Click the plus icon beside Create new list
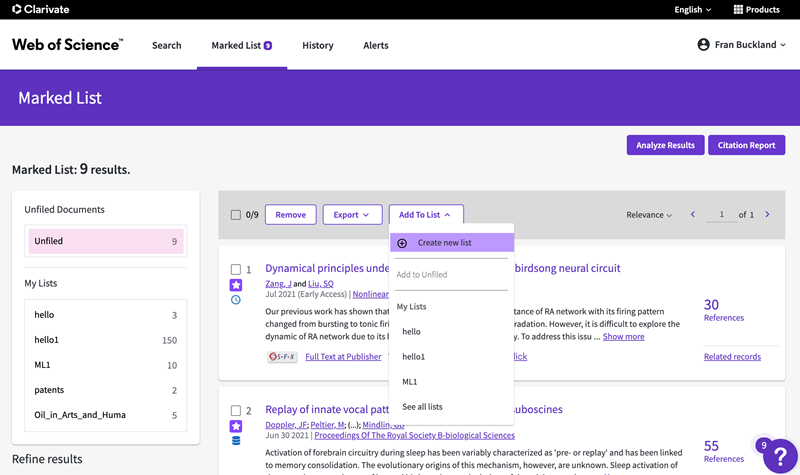This screenshot has height=475, width=800. point(402,243)
